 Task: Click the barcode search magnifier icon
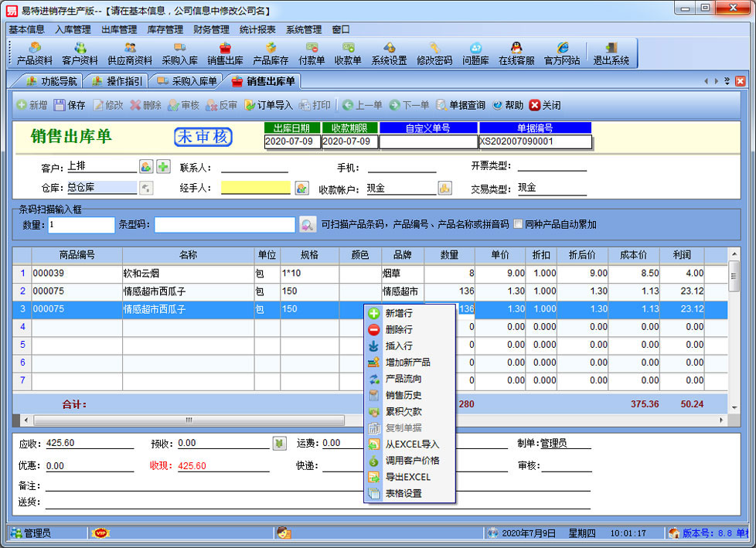pyautogui.click(x=308, y=225)
